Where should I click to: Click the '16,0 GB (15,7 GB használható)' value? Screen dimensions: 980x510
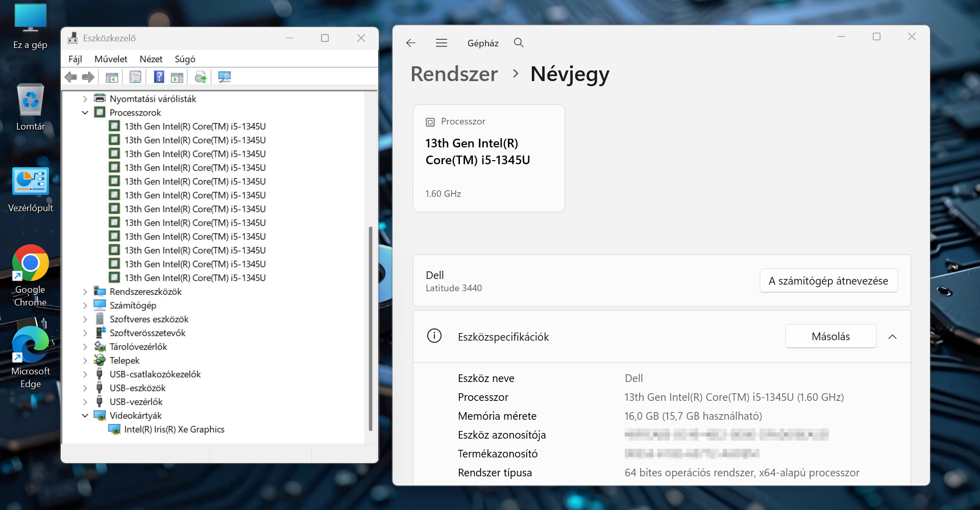693,416
